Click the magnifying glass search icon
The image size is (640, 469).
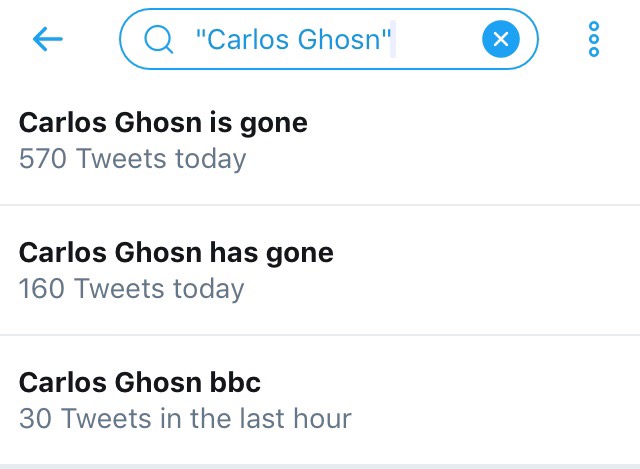point(157,39)
